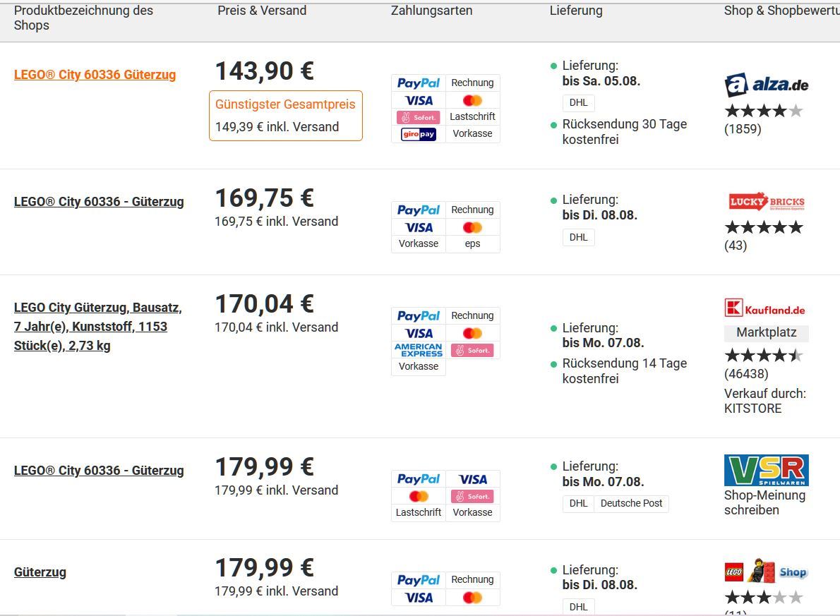Click PayPal icon in Lucky Bricks offer
Image resolution: width=840 pixels, height=616 pixels.
coord(419,210)
